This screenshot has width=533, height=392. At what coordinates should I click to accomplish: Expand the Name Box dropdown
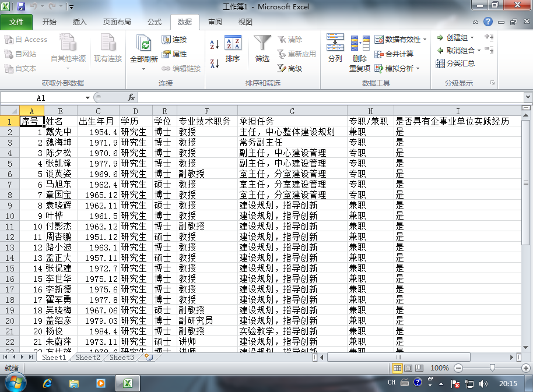tap(87, 98)
